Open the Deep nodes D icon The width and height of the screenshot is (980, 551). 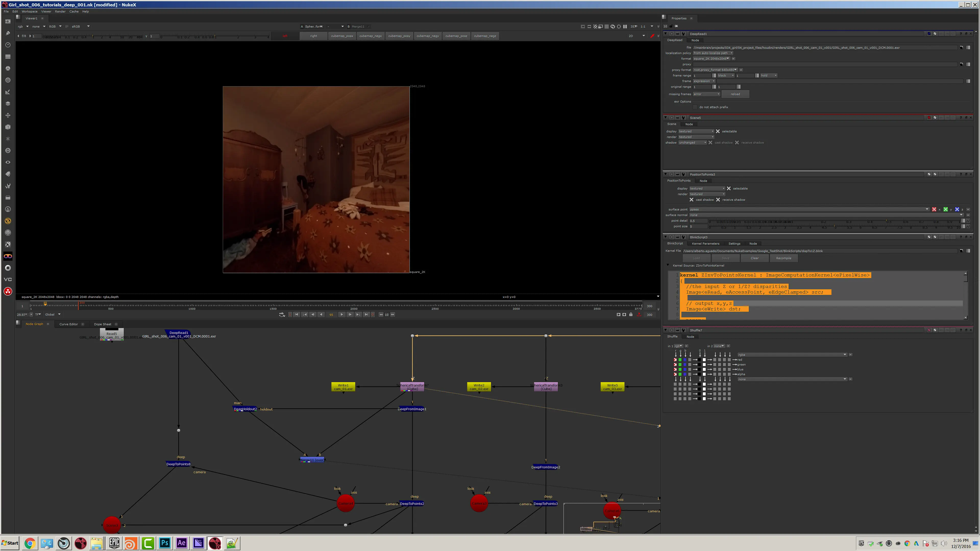coord(8,151)
